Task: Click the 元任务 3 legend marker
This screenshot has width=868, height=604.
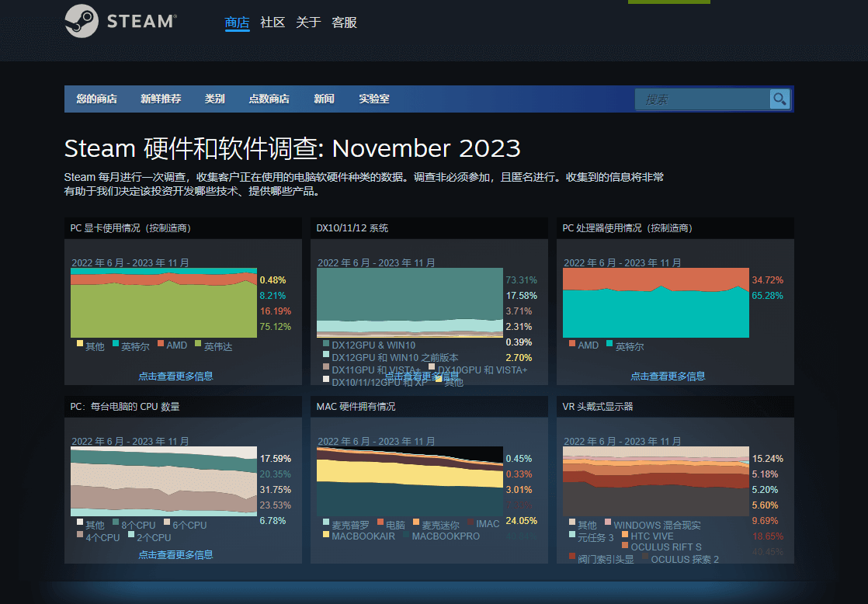Action: (x=572, y=533)
